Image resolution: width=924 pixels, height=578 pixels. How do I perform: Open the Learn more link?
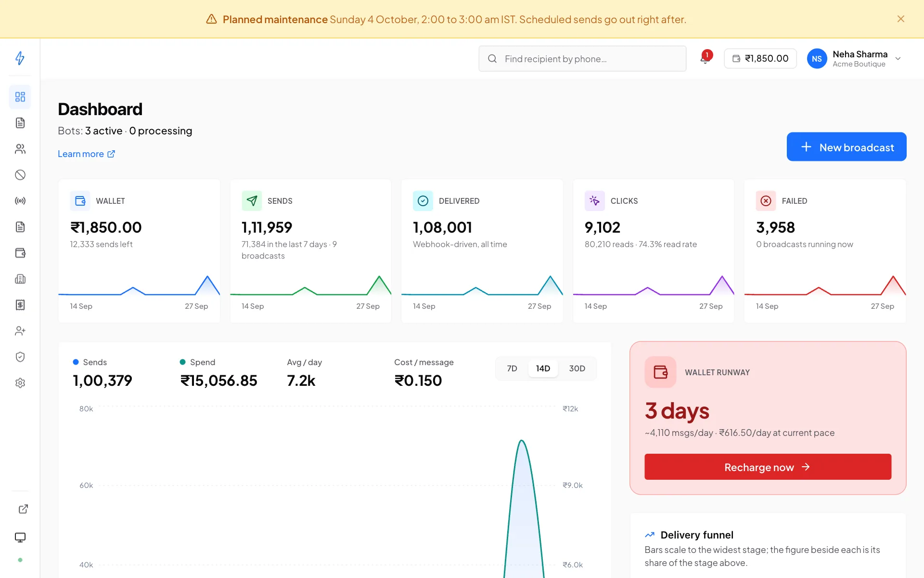[x=87, y=154]
